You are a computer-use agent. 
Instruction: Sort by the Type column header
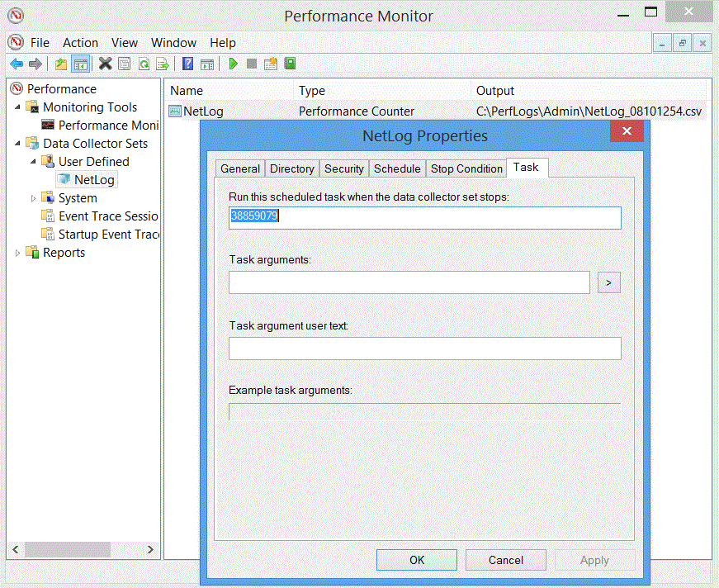click(x=382, y=91)
